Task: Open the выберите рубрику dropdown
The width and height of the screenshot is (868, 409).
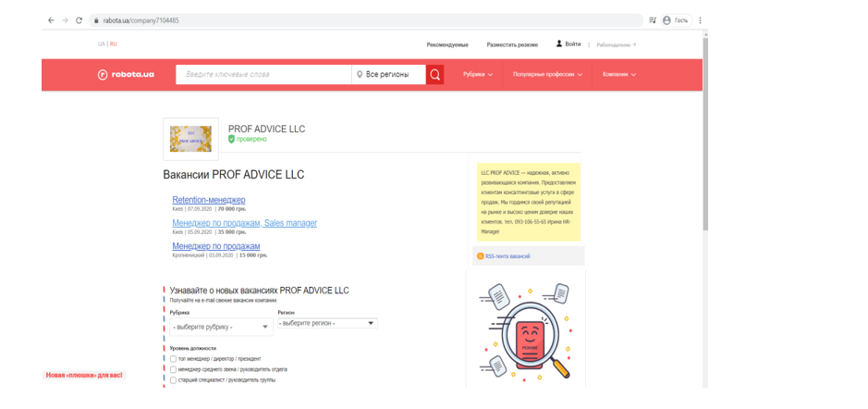Action: pyautogui.click(x=222, y=327)
